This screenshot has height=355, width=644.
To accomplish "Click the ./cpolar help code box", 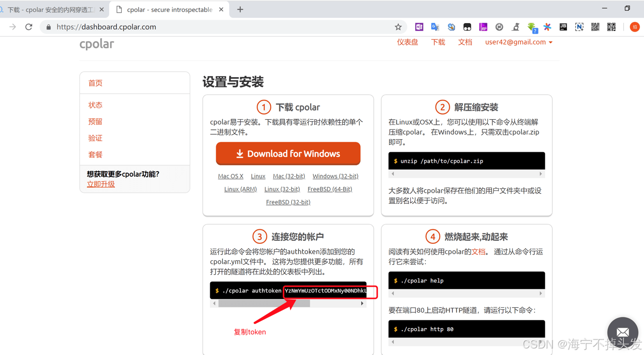I will pos(466,281).
